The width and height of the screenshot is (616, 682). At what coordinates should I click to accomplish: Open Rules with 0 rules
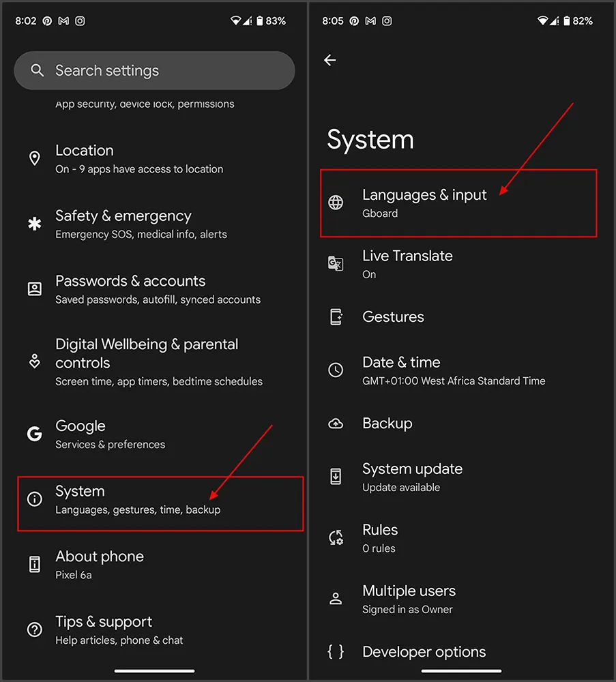pyautogui.click(x=379, y=537)
